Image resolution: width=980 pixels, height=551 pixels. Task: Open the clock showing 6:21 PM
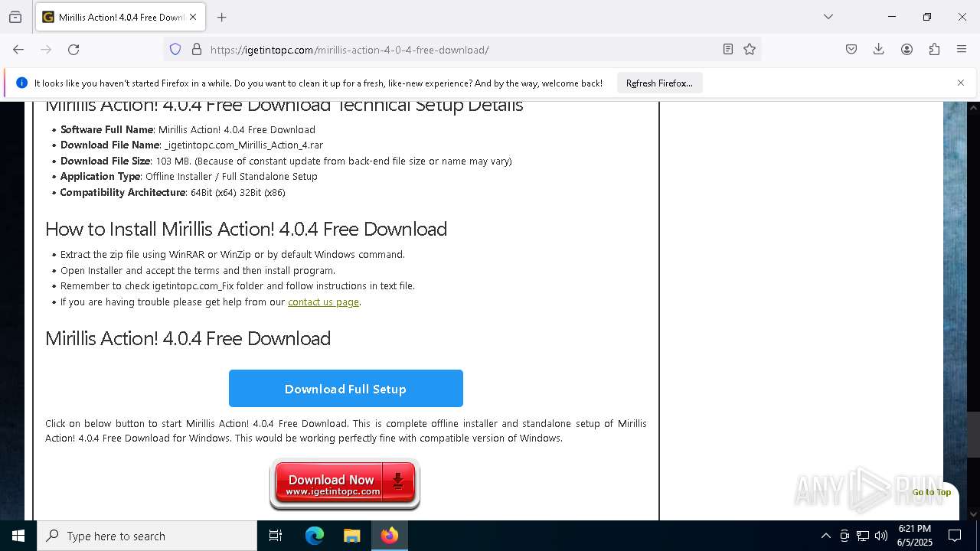pyautogui.click(x=914, y=536)
